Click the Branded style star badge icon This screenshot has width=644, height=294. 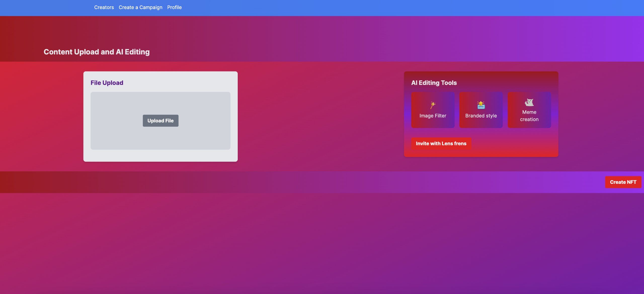pyautogui.click(x=481, y=105)
